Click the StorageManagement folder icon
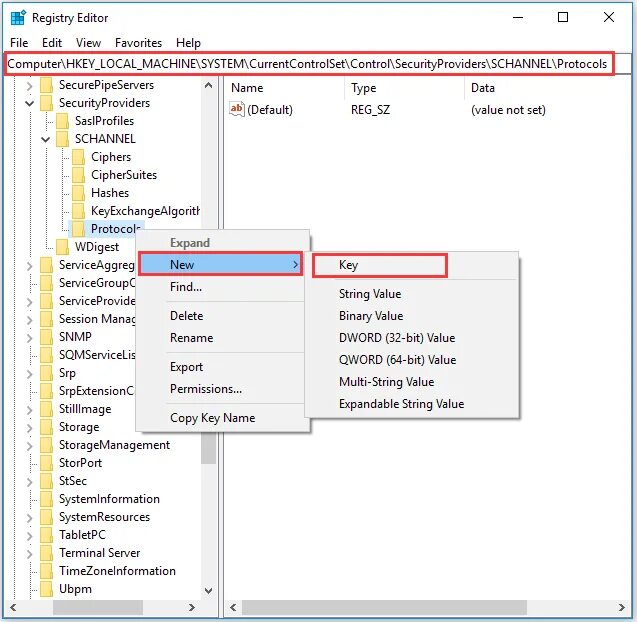Image resolution: width=637 pixels, height=622 pixels. [46, 445]
